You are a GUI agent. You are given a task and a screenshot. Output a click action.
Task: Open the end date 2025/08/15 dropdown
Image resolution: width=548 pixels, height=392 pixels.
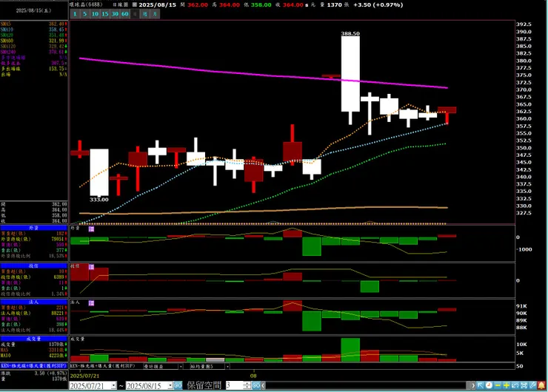[x=170, y=385]
